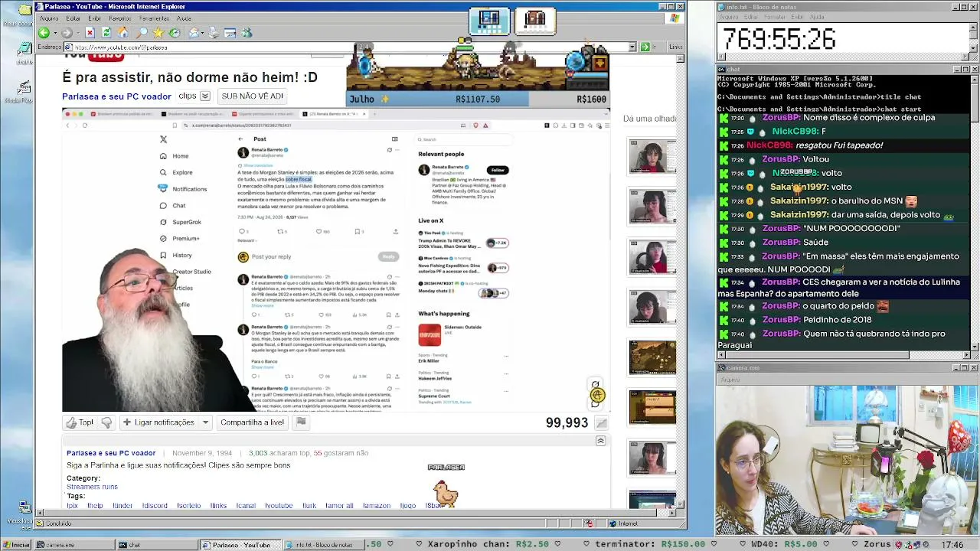Open the top thumbnail under Dá uma olhada
The width and height of the screenshot is (980, 551).
pyautogui.click(x=652, y=157)
